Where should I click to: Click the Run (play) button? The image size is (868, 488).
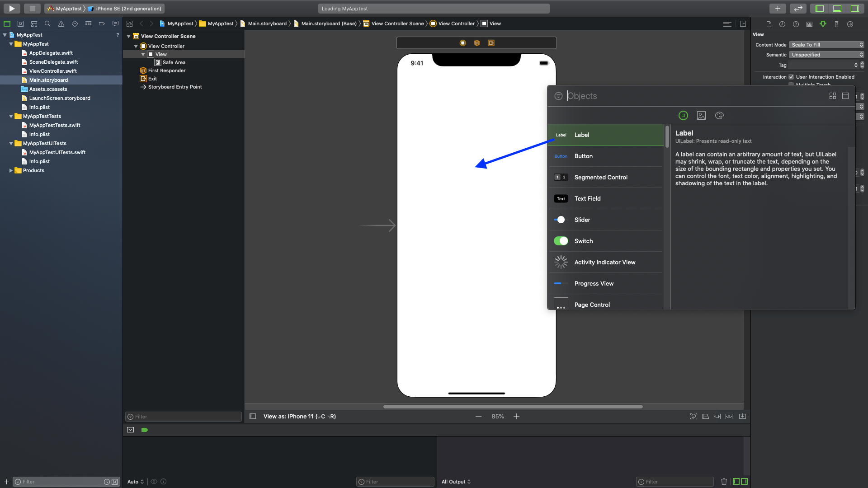point(12,8)
